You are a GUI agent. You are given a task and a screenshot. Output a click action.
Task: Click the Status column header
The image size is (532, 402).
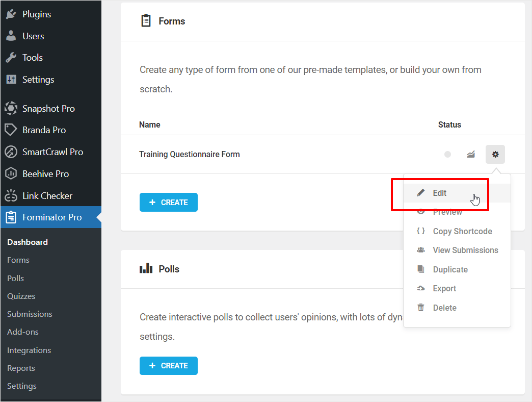pos(449,124)
